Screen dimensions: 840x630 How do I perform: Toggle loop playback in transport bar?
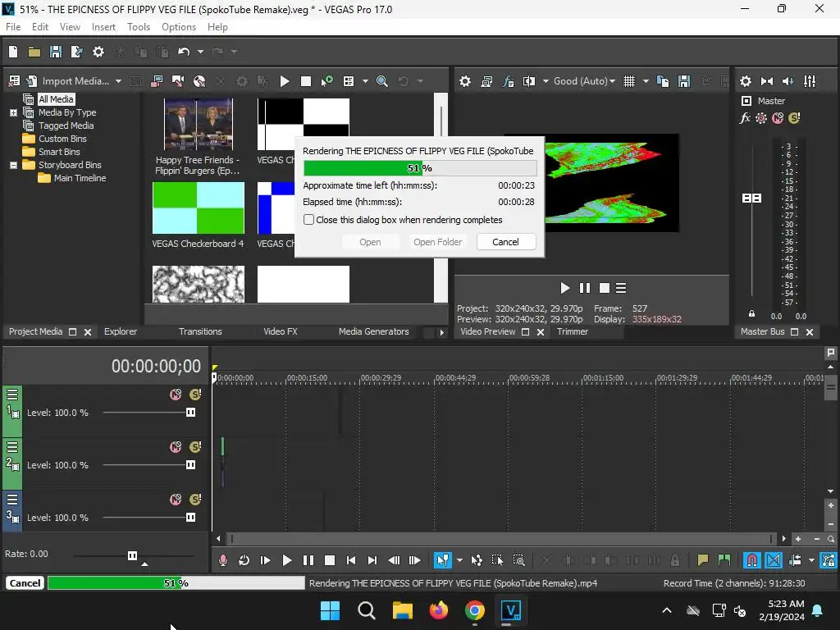pyautogui.click(x=244, y=560)
